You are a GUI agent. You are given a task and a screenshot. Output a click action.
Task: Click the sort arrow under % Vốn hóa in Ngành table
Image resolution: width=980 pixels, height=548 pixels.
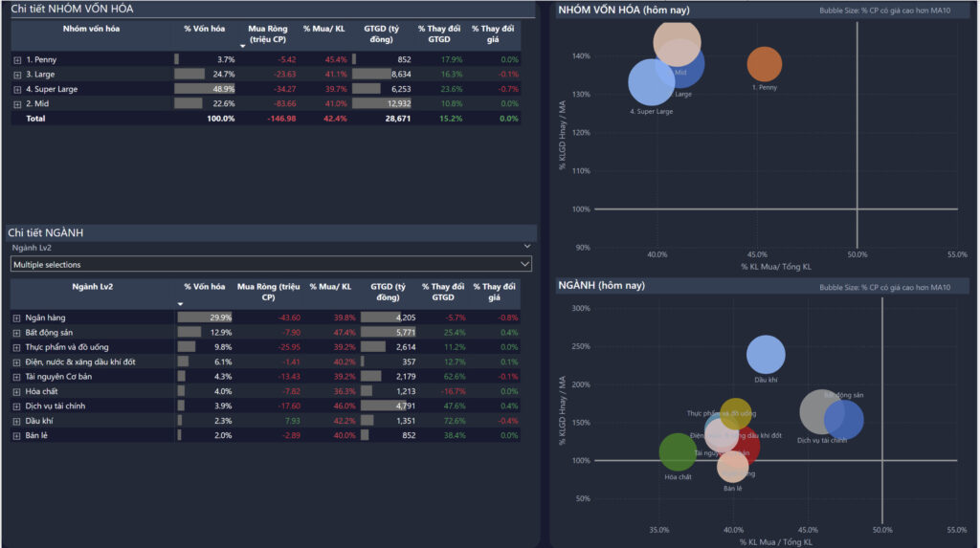click(x=178, y=304)
